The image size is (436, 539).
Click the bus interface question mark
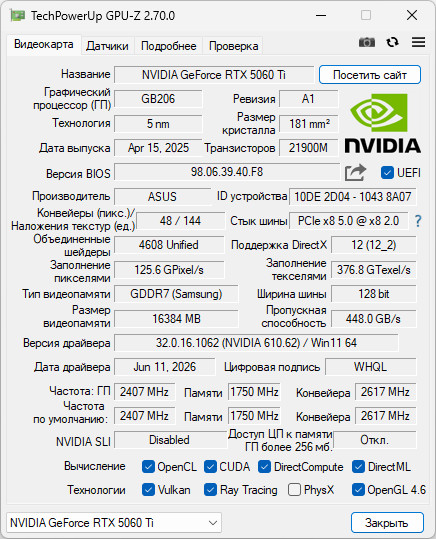tap(418, 221)
